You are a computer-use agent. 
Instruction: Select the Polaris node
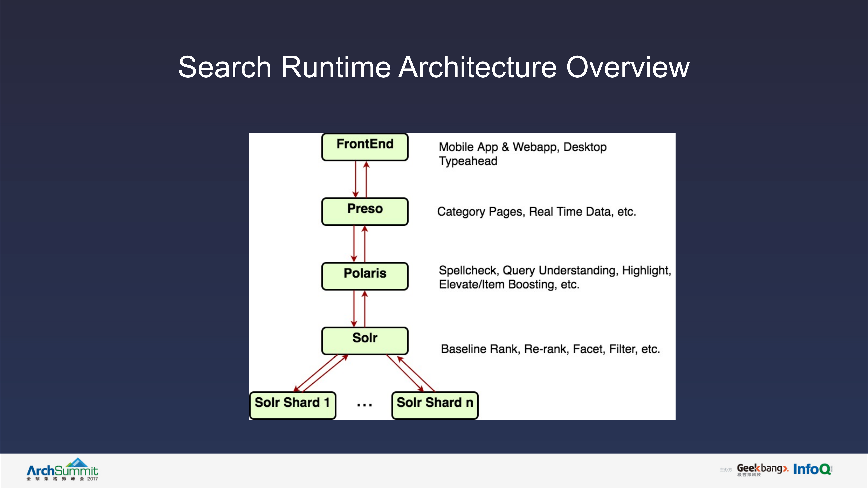pos(365,276)
